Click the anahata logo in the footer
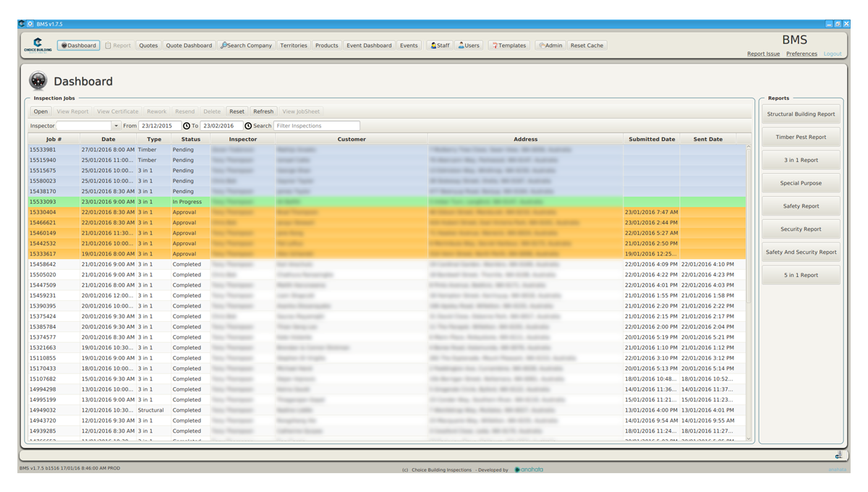868x492 pixels. [x=529, y=470]
